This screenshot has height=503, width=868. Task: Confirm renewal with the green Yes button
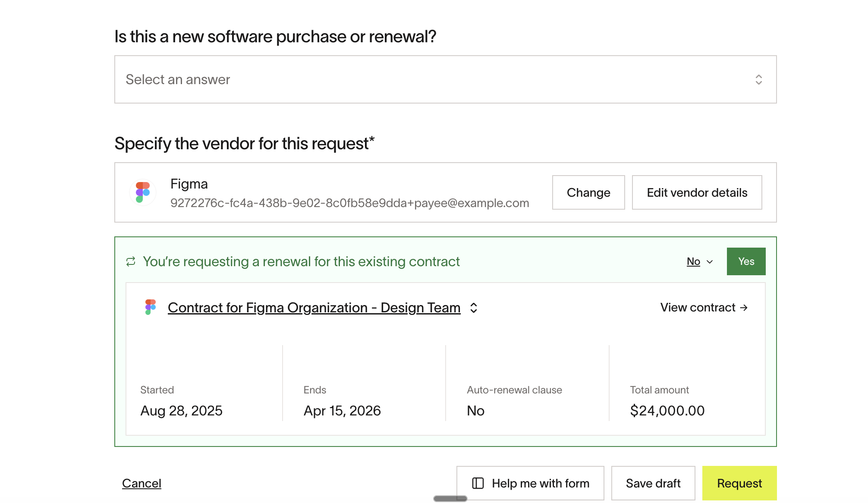click(746, 261)
